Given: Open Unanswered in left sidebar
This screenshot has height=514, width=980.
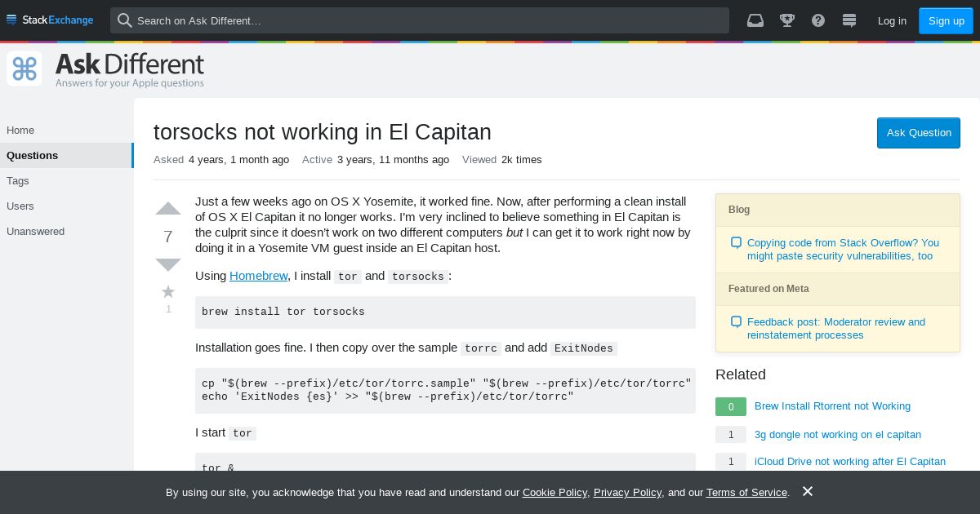Looking at the screenshot, I should pos(65,232).
